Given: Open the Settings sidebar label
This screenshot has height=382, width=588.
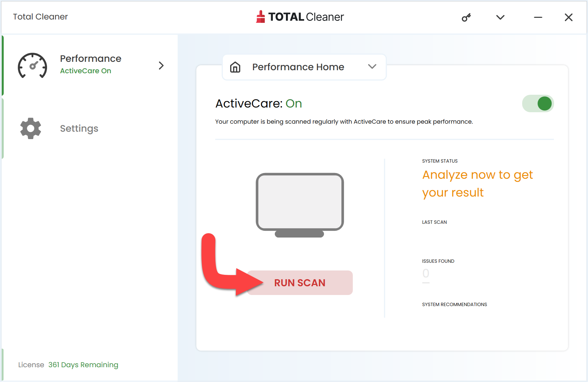Looking at the screenshot, I should pos(79,128).
